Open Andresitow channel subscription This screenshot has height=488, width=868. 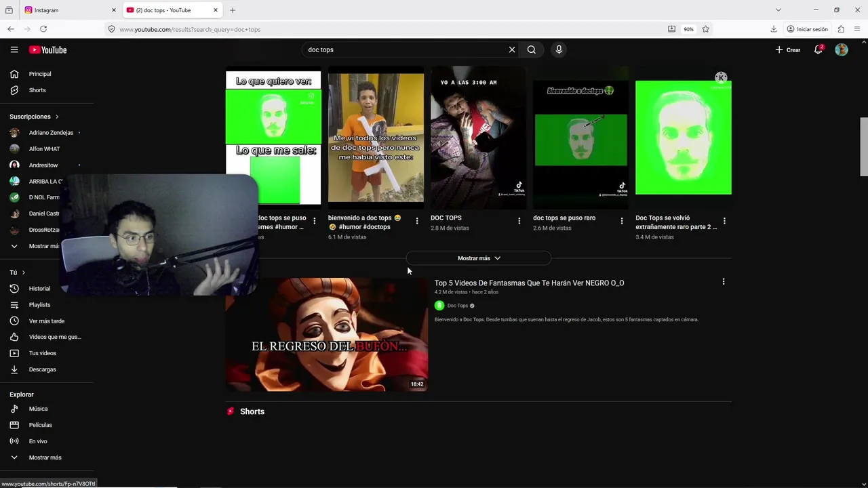pyautogui.click(x=45, y=165)
